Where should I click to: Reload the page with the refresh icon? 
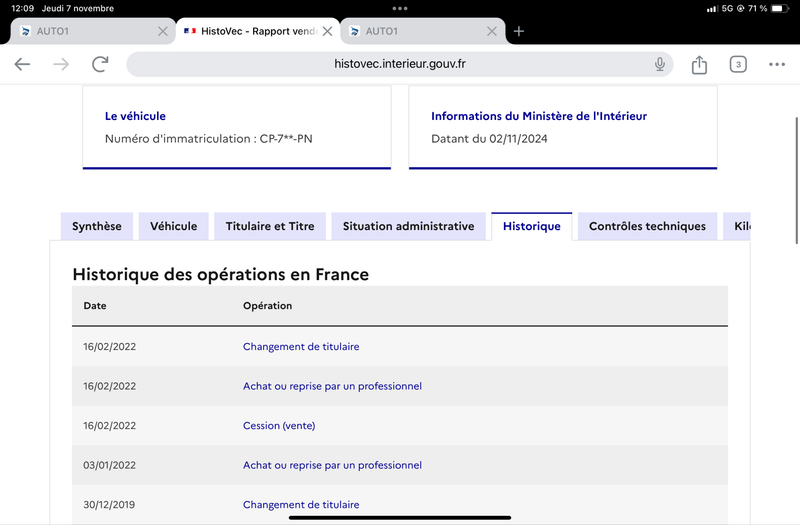point(100,64)
